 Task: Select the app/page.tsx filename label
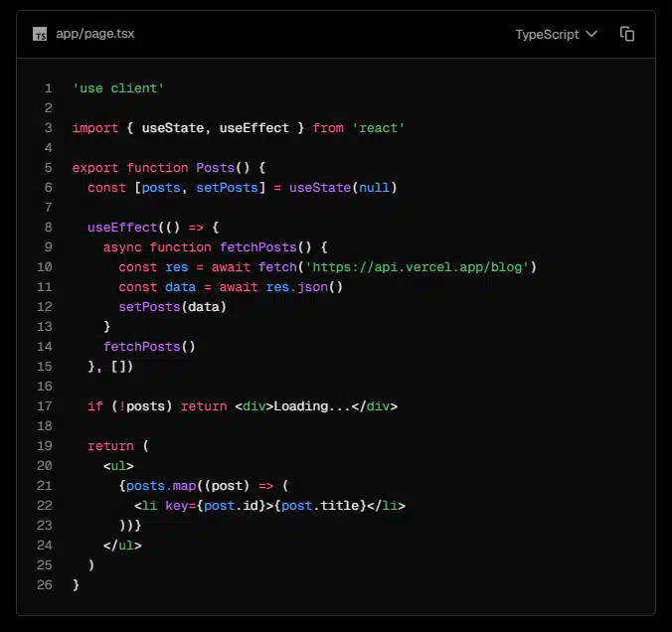pyautogui.click(x=95, y=34)
